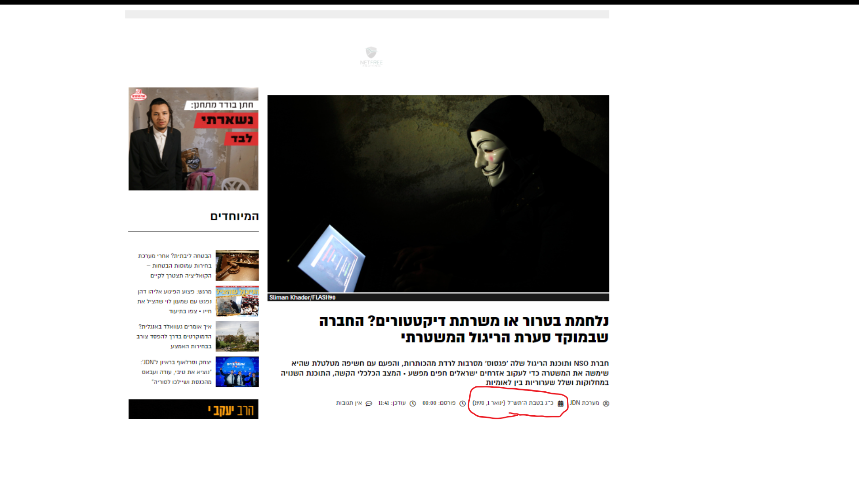Click the calendar icon beside the publish date

[561, 404]
